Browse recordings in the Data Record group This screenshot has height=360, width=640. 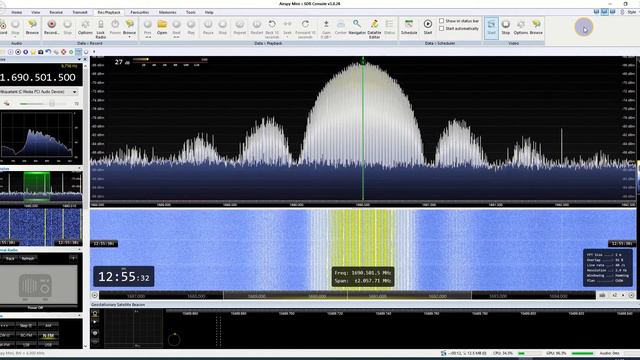(x=129, y=27)
